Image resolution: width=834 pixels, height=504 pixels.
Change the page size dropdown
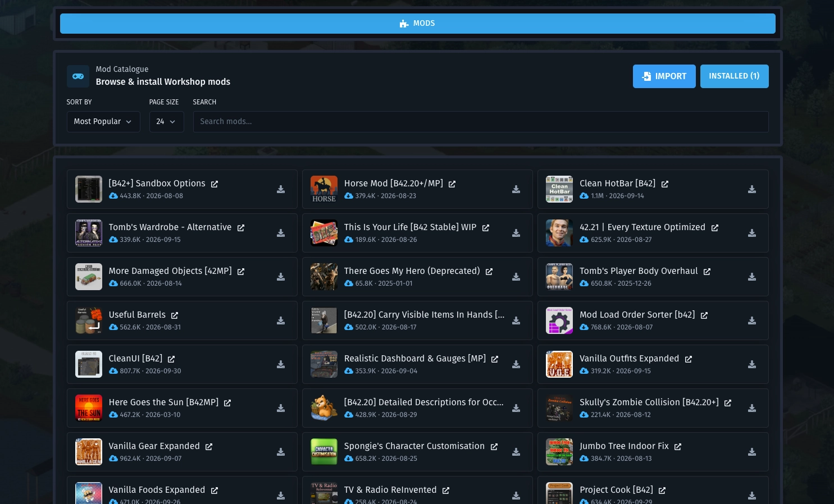tap(166, 122)
